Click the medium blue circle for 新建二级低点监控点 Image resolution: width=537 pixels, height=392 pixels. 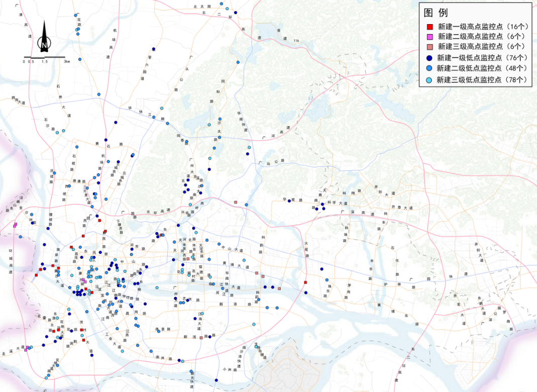pyautogui.click(x=429, y=68)
